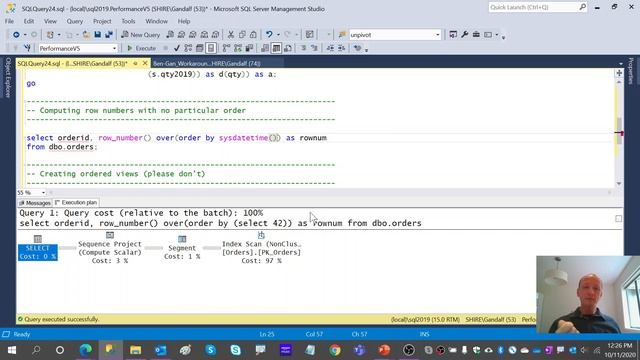The image size is (640, 360).
Task: Select the Sequence Project plan operator
Action: tap(110, 248)
